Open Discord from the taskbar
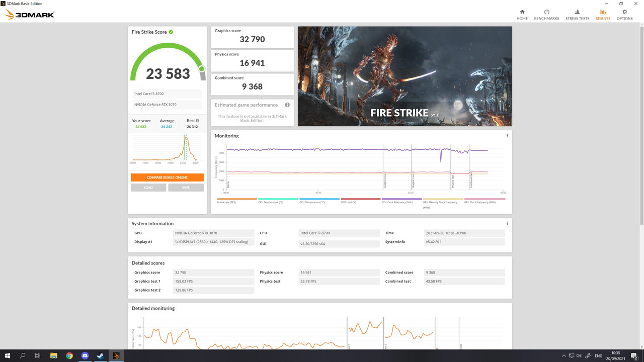 pyautogui.click(x=85, y=355)
